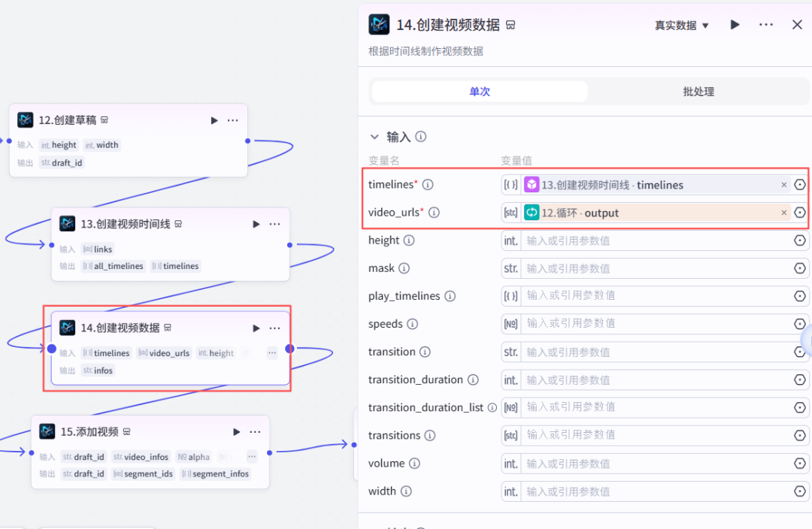
Task: Open reference picker for timelines field
Action: coord(799,185)
